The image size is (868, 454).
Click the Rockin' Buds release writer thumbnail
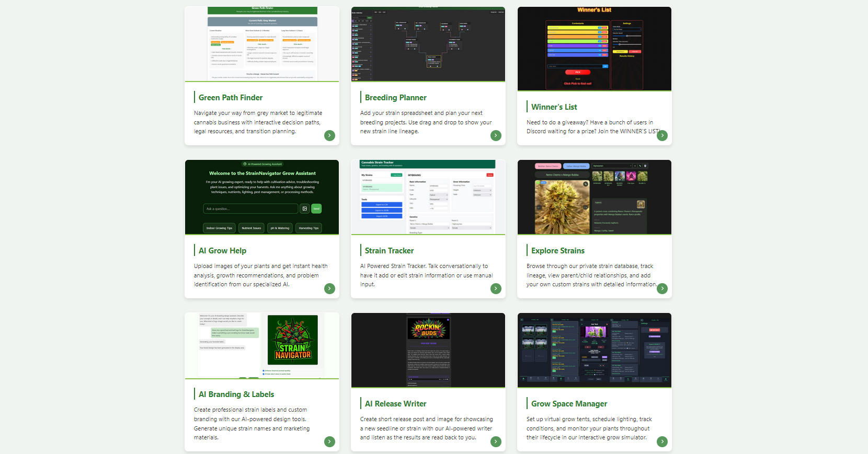pos(428,350)
